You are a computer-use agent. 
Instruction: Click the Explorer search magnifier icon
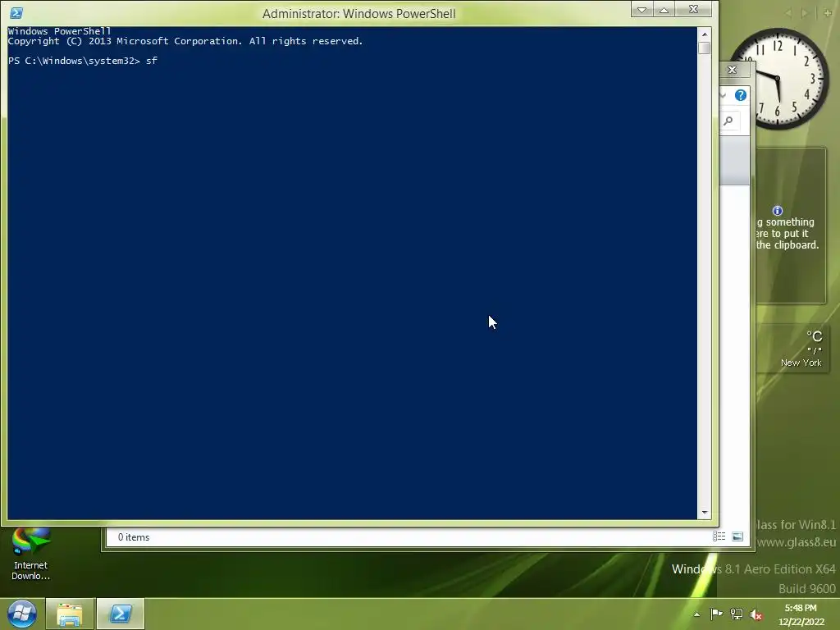coord(728,121)
